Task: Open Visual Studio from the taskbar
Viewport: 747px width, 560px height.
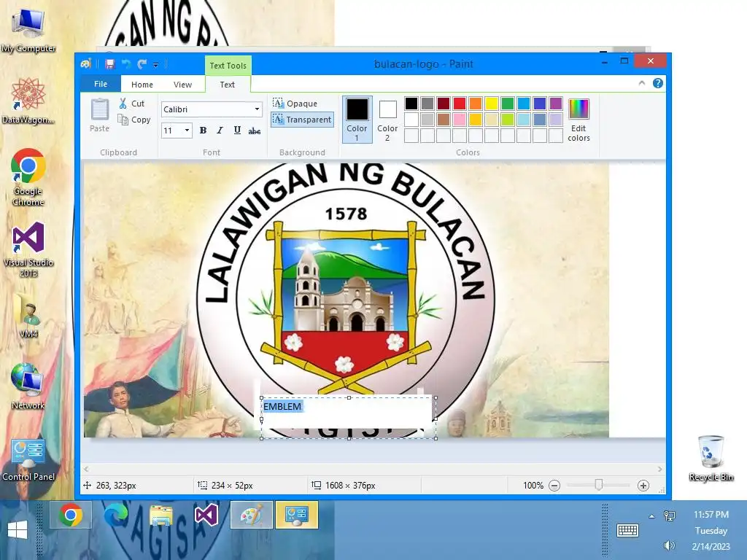Action: coord(206,515)
